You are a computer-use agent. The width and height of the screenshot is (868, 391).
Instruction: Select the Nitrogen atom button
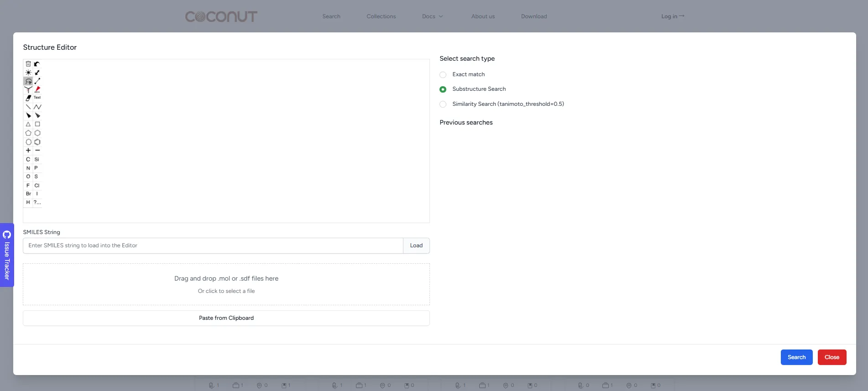pyautogui.click(x=28, y=168)
